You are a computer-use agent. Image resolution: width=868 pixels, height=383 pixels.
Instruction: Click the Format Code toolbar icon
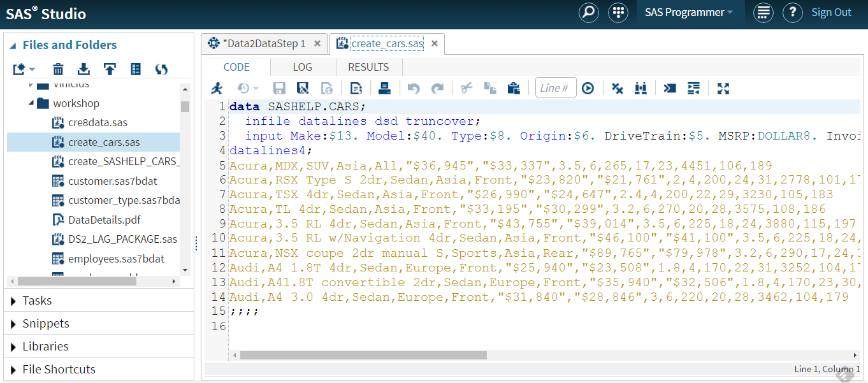coord(693,89)
